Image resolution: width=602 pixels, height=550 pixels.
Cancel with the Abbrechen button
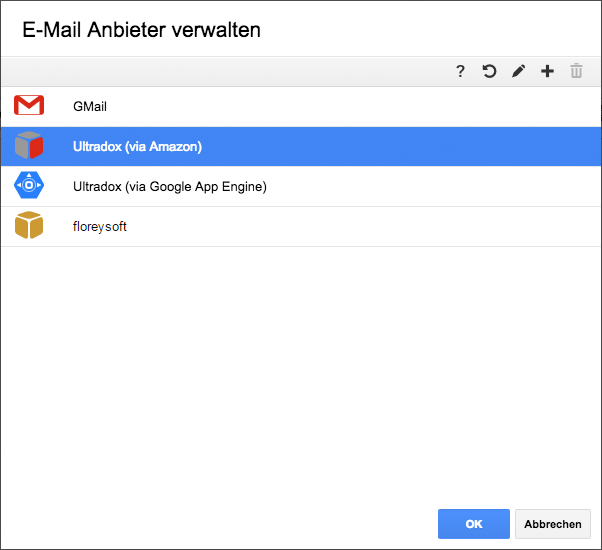click(553, 524)
